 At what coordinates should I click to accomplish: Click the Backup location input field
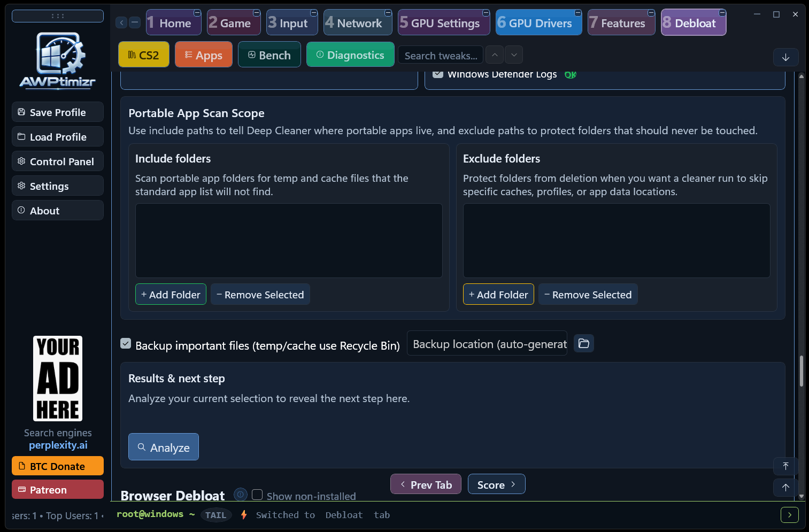(487, 343)
